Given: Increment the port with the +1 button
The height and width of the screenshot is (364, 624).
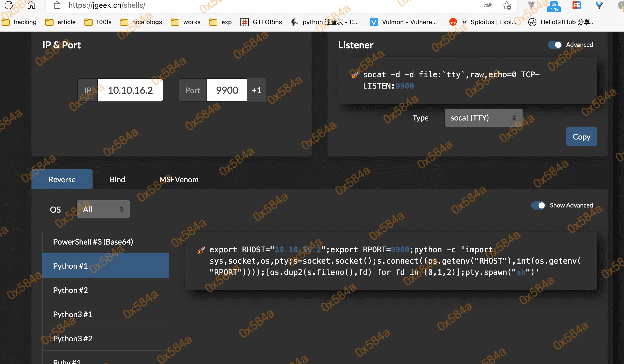Looking at the screenshot, I should (256, 90).
